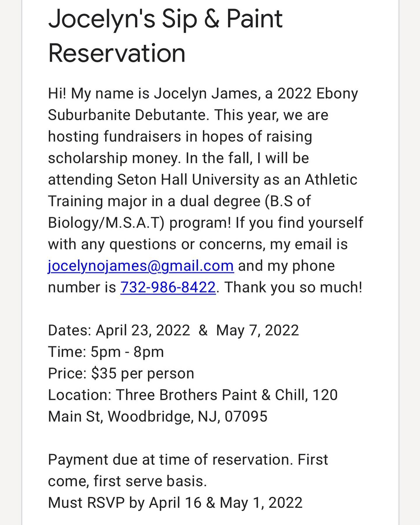The height and width of the screenshot is (525, 420).
Task: Select the Seton Hall University text
Action: coord(188,180)
